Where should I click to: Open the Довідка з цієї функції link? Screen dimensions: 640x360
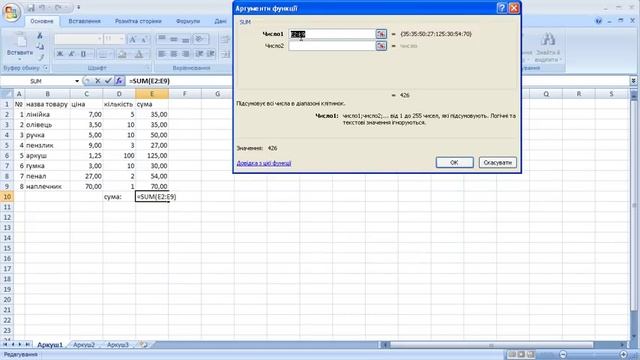point(264,163)
